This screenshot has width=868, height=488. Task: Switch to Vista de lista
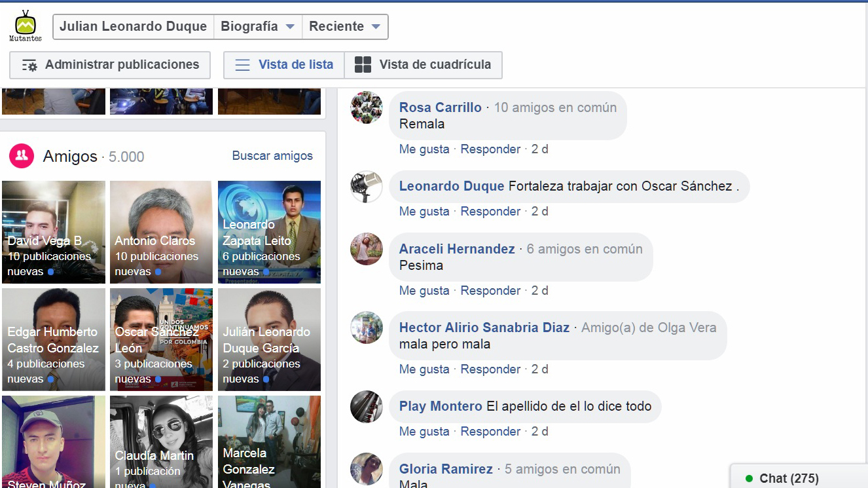tap(284, 65)
